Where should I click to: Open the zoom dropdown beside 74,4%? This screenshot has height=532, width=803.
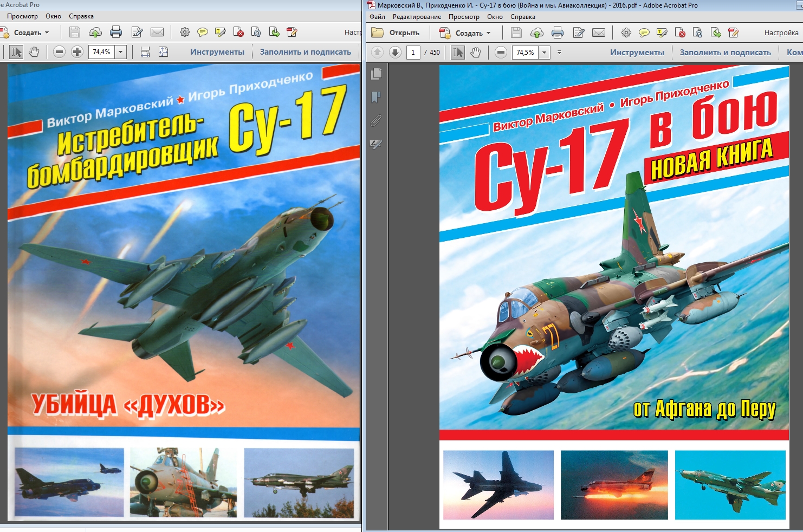121,52
